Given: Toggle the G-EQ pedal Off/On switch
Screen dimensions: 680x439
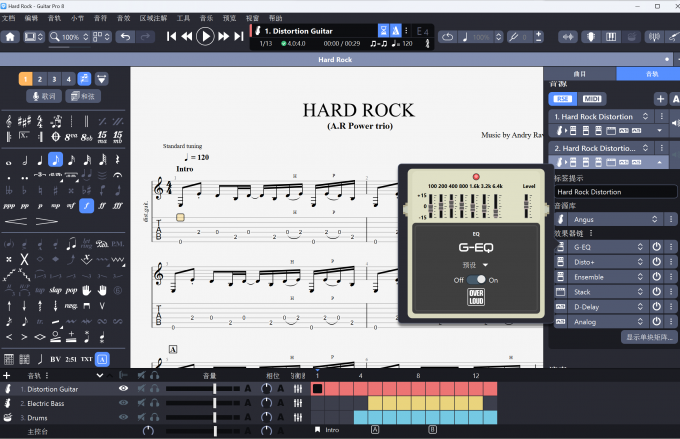Looking at the screenshot, I should tap(476, 280).
